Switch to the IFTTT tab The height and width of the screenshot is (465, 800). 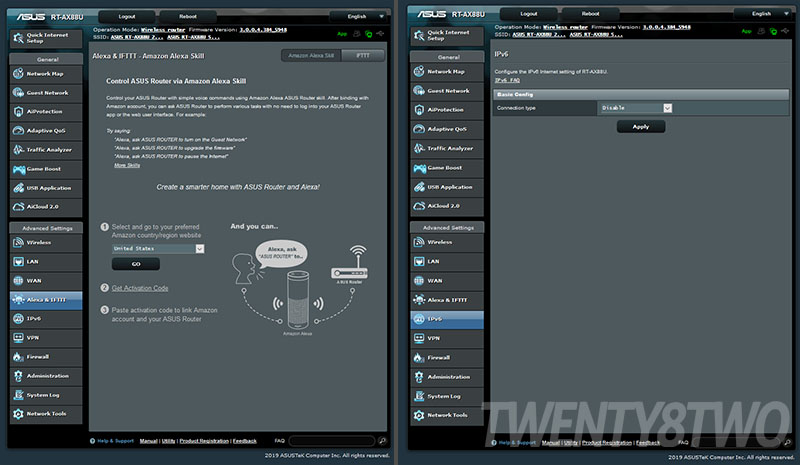pyautogui.click(x=363, y=56)
